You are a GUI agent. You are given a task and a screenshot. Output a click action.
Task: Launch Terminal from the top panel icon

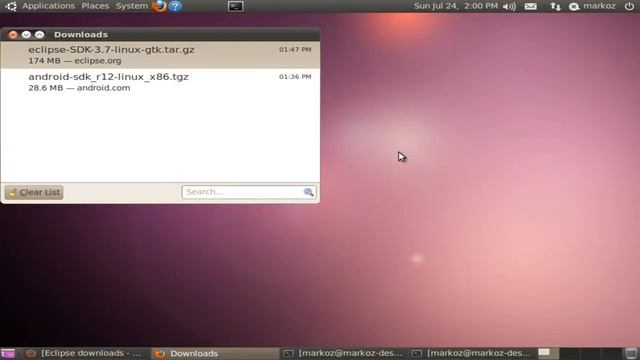pos(236,6)
